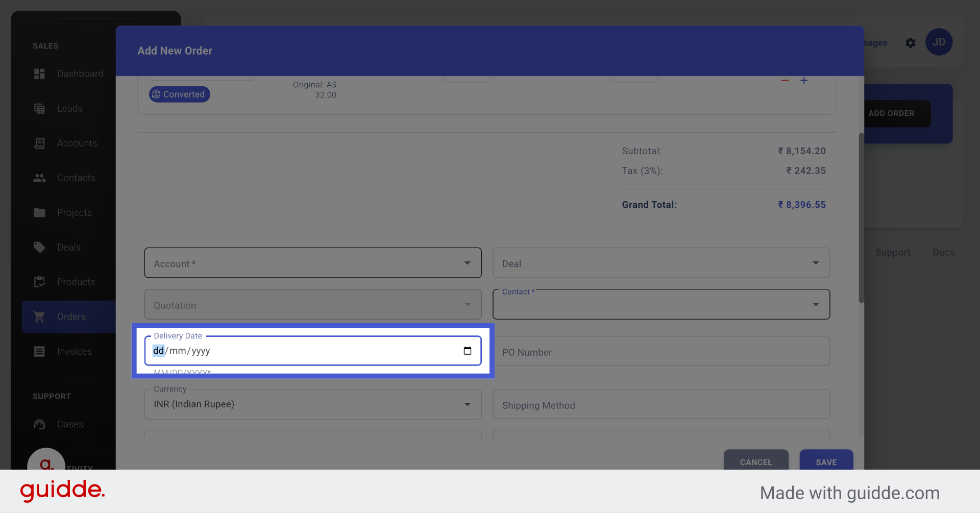The height and width of the screenshot is (513, 980).
Task: Click the Leads sidebar icon
Action: point(39,109)
